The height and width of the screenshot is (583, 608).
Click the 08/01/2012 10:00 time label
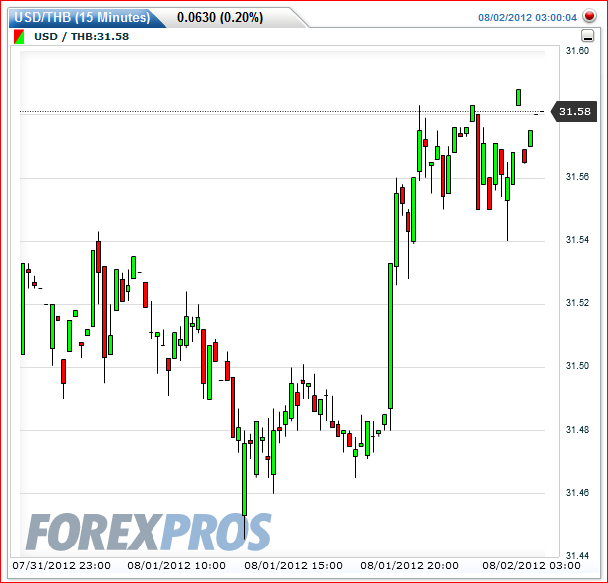point(176,566)
